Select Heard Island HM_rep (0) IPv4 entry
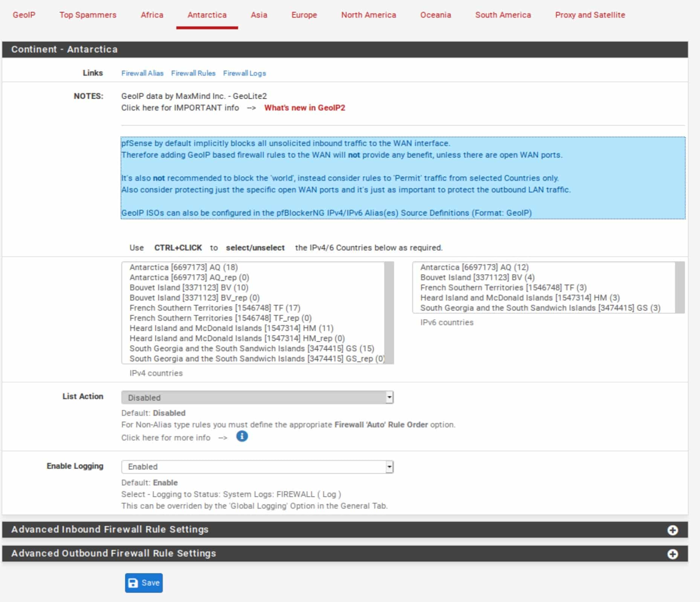Image resolution: width=700 pixels, height=602 pixels. (x=253, y=338)
